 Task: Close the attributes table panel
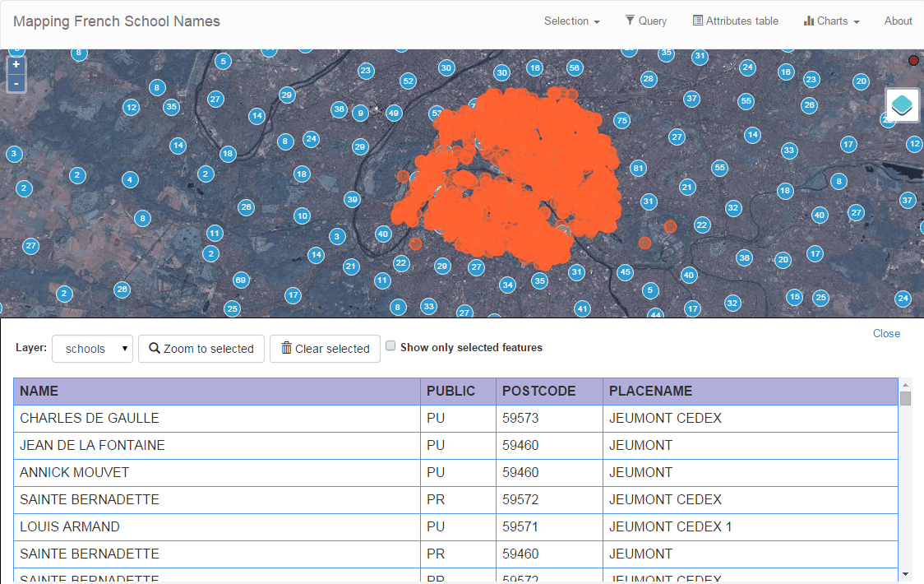tap(886, 333)
